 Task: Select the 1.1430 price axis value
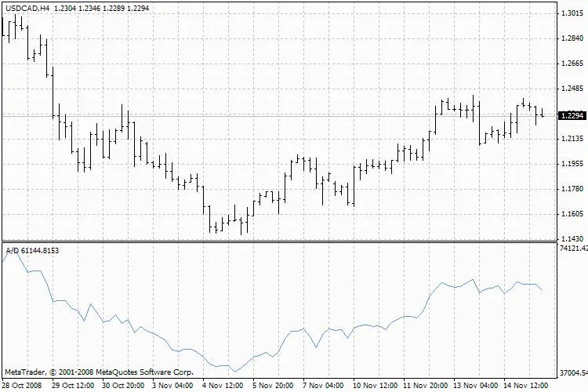pos(572,238)
